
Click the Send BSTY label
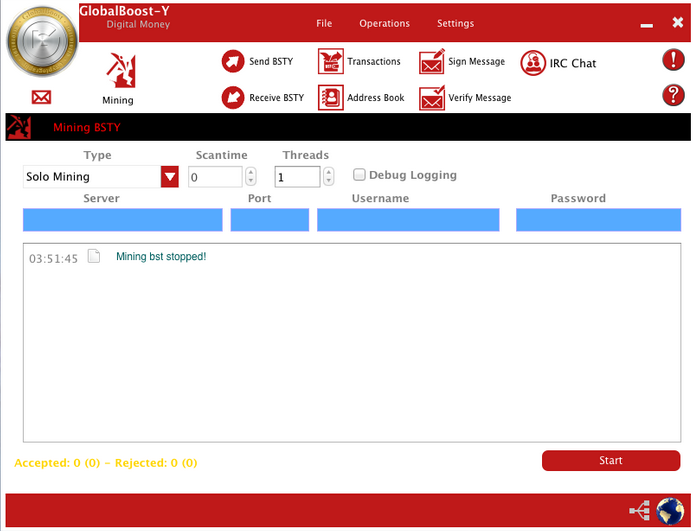click(x=271, y=61)
